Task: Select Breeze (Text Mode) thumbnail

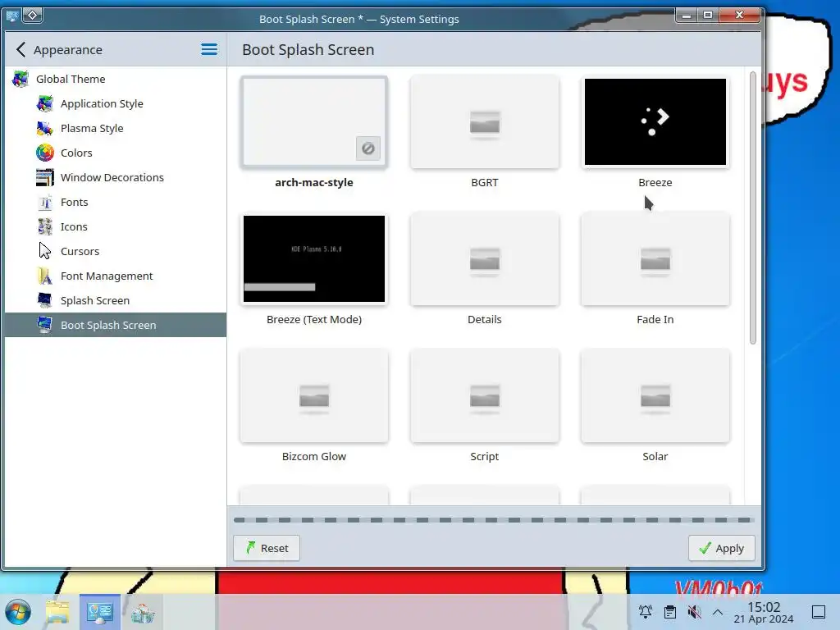Action: coord(314,258)
